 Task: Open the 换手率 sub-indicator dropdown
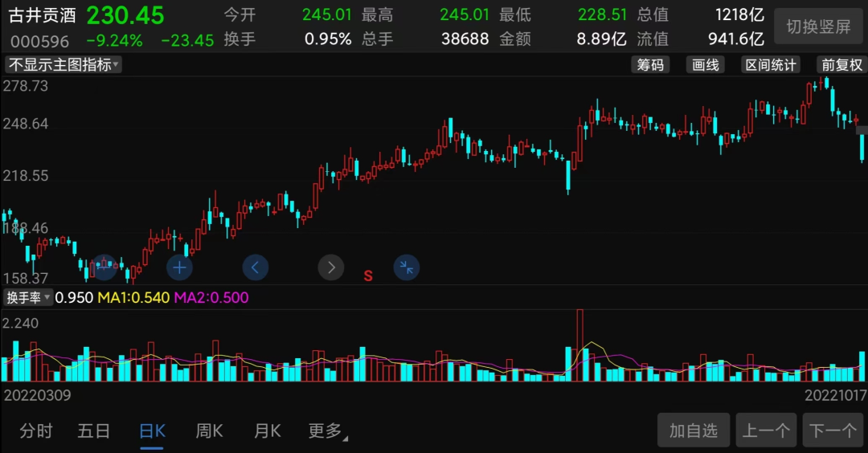[28, 297]
